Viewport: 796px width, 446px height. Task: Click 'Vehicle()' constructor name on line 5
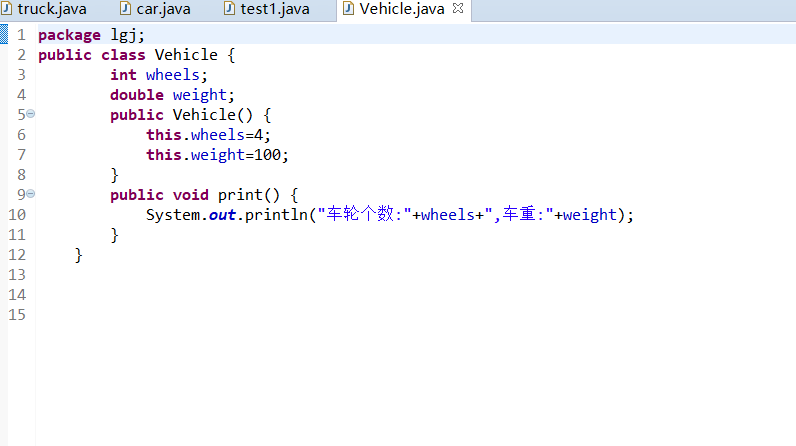(213, 115)
